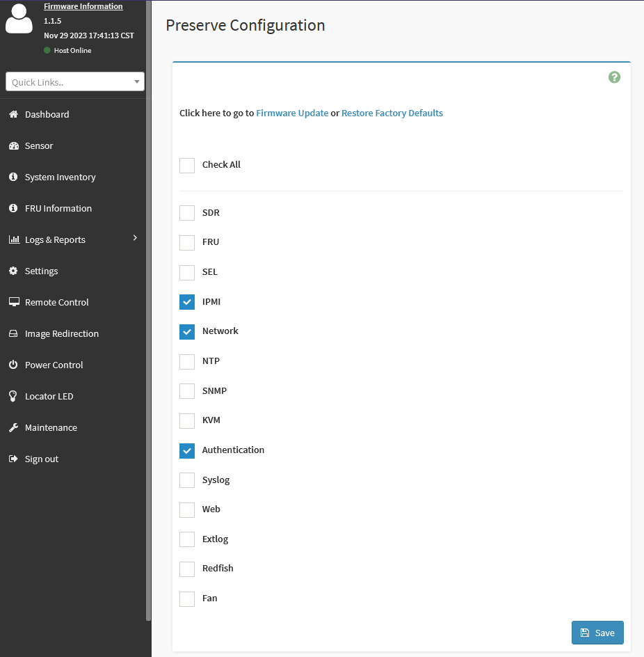This screenshot has height=657, width=644.
Task: Click the Remote Control monitor icon
Action: [13, 302]
